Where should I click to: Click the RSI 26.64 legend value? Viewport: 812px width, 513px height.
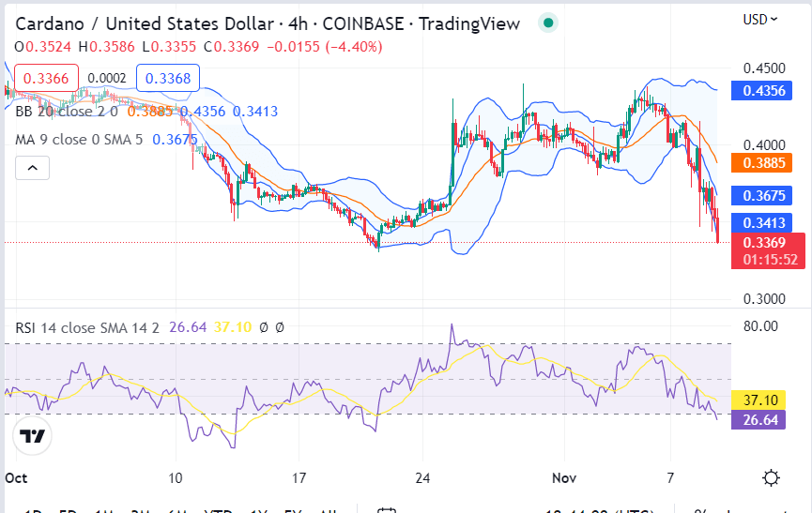coord(188,327)
